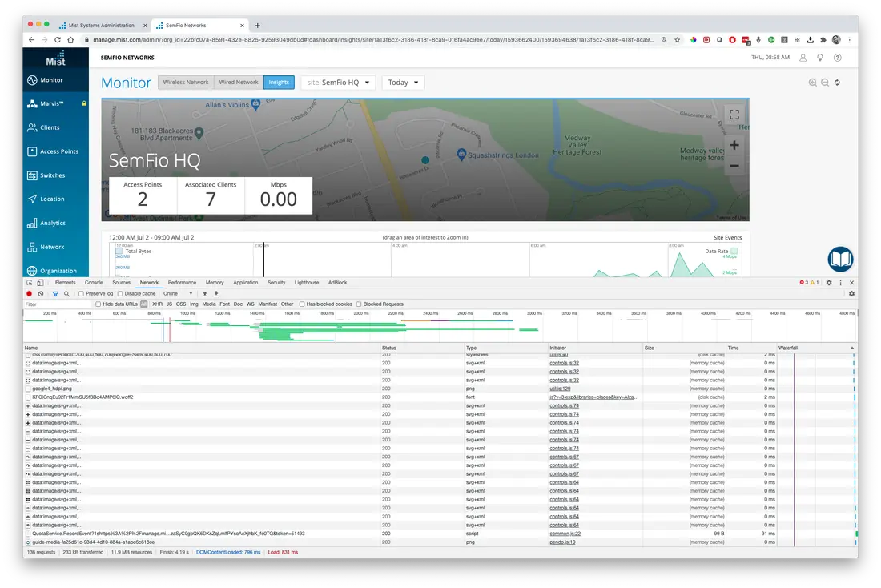Zoom in the map with plus button
881x588 pixels.
pyautogui.click(x=734, y=145)
